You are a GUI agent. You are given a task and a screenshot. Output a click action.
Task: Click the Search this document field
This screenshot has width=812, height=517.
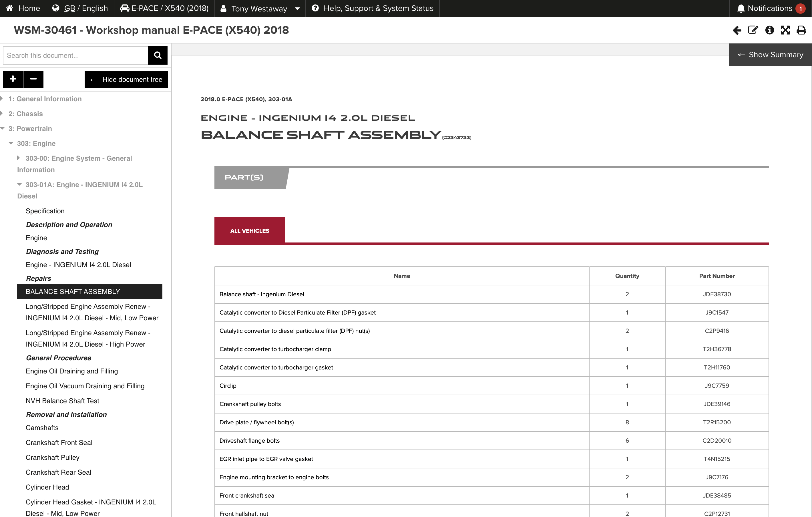[75, 55]
